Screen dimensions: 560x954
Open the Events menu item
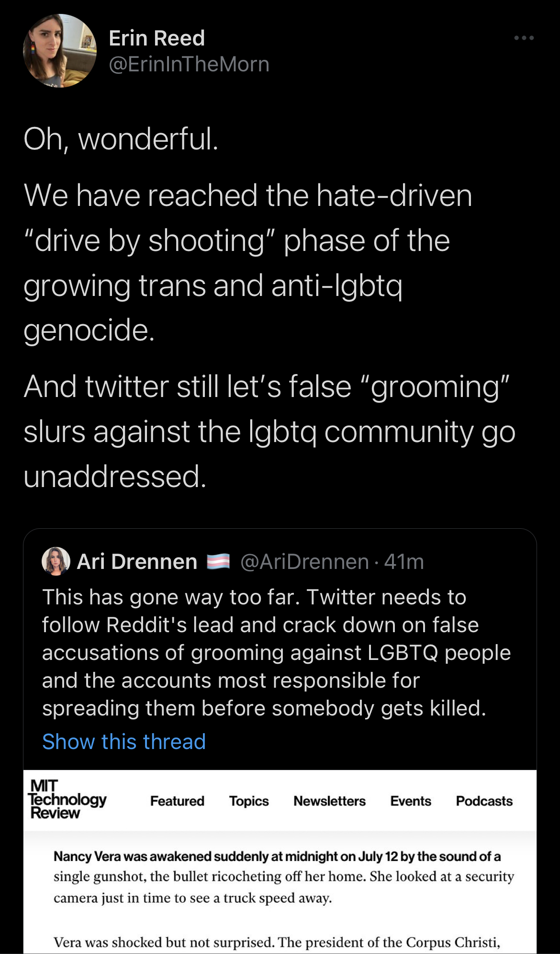[x=411, y=801]
